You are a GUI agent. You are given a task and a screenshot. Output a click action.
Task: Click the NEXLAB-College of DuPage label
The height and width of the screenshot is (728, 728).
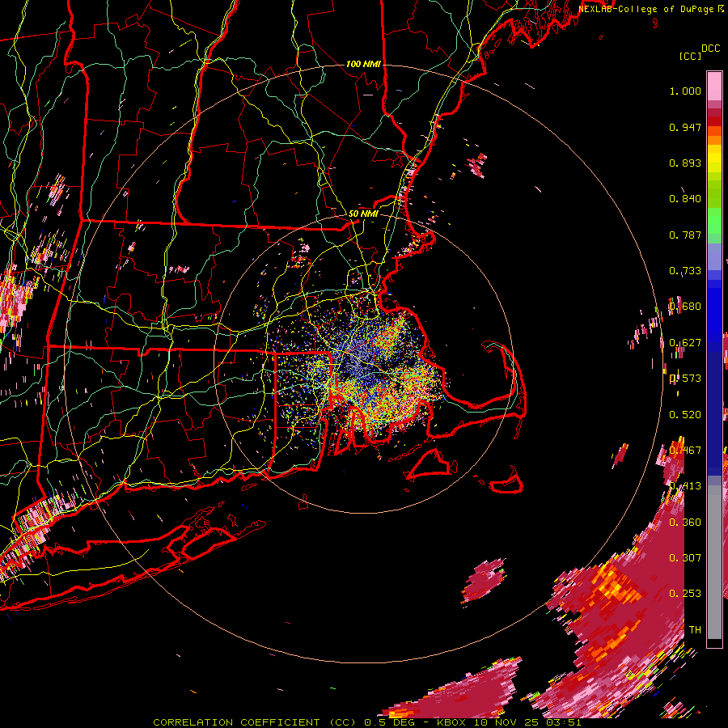[645, 9]
